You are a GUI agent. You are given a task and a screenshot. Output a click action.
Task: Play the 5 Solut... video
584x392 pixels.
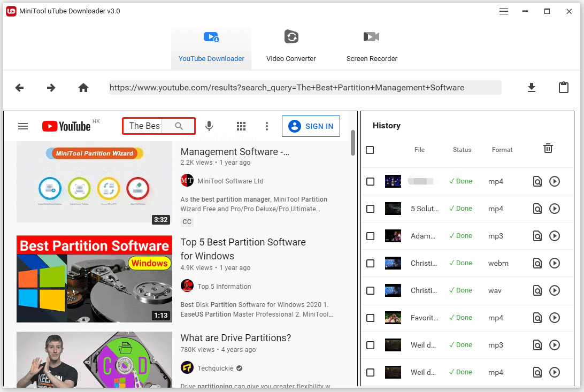[x=555, y=209]
